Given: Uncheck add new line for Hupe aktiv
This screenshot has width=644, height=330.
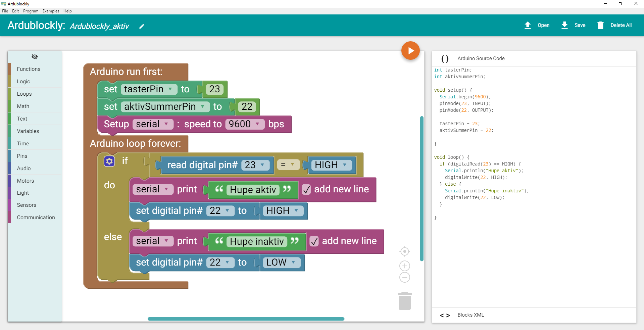Looking at the screenshot, I should (x=306, y=190).
